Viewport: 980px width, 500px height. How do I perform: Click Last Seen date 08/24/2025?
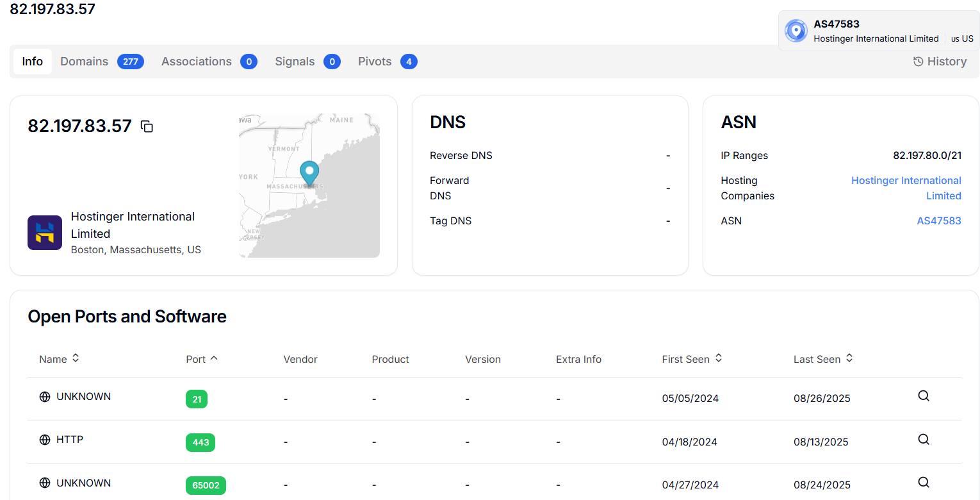(822, 485)
